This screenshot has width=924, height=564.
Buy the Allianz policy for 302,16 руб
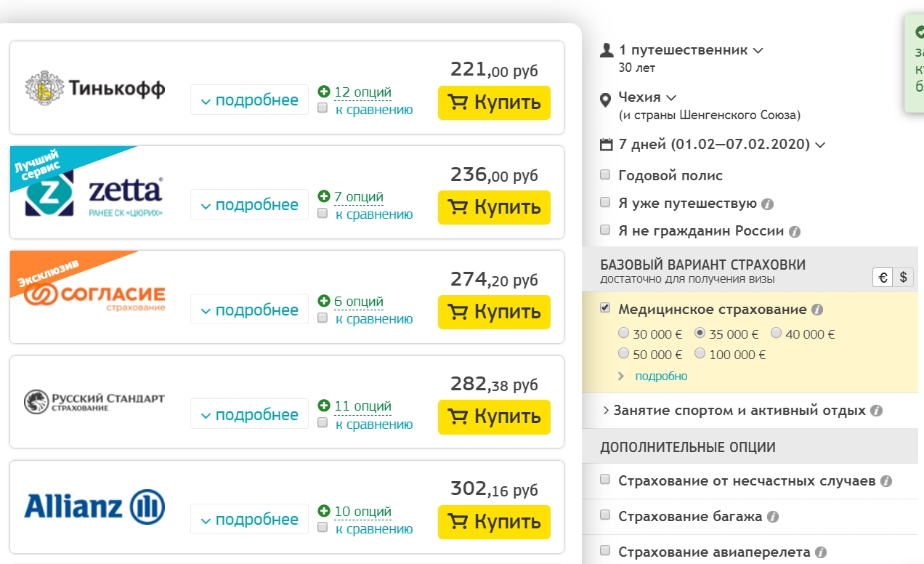click(x=494, y=522)
